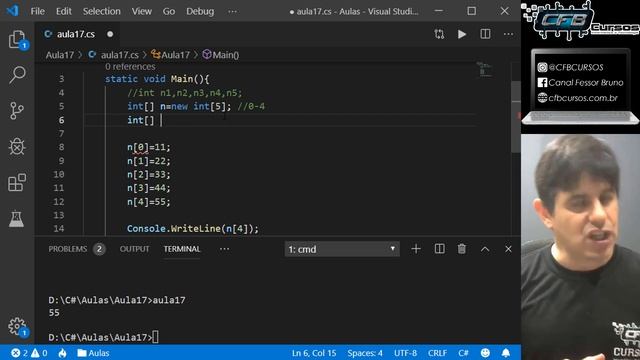
Task: Open feedback smiley in status bar
Action: click(485, 353)
